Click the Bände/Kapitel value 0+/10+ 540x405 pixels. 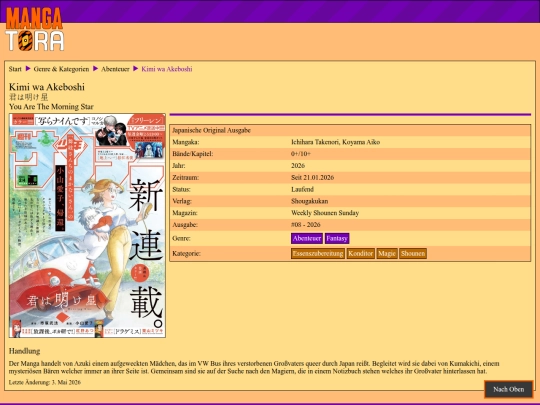(301, 154)
